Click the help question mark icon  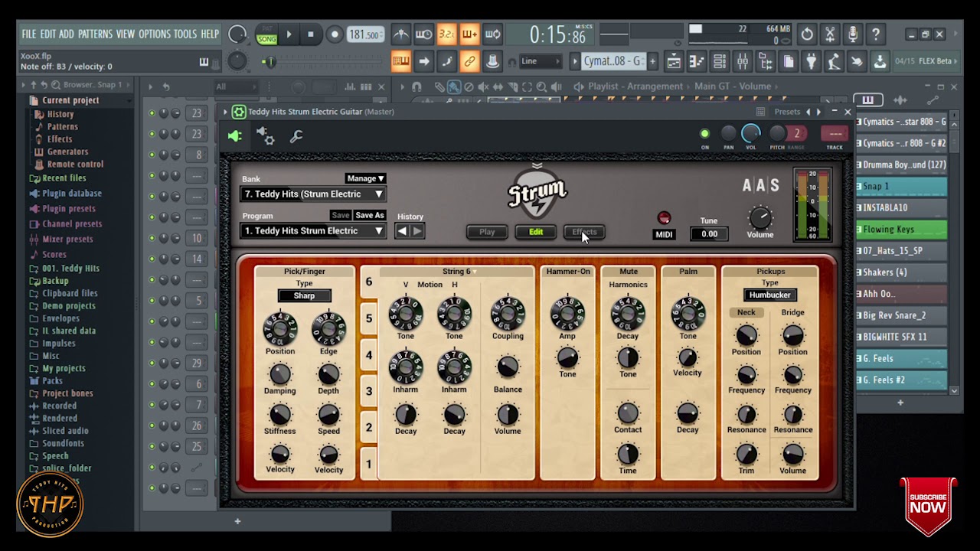[876, 34]
